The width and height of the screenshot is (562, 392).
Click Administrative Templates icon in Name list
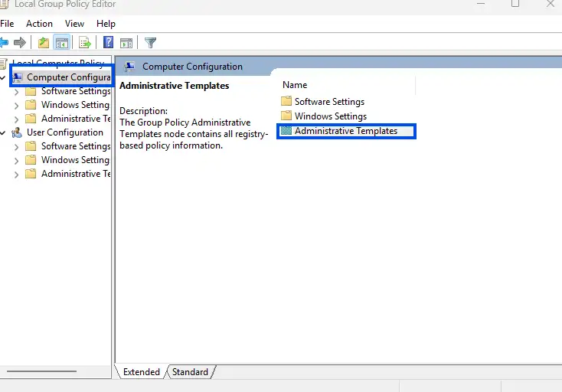(x=286, y=131)
